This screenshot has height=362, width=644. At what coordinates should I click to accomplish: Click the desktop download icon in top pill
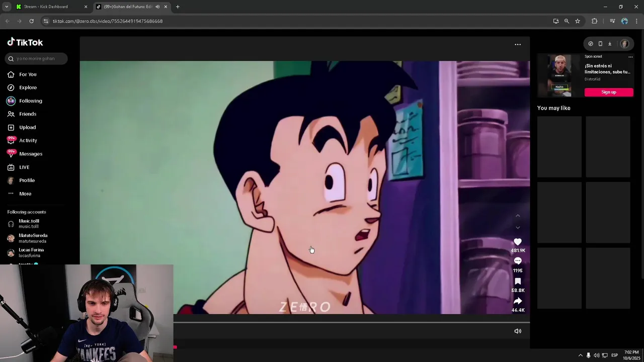click(x=610, y=44)
